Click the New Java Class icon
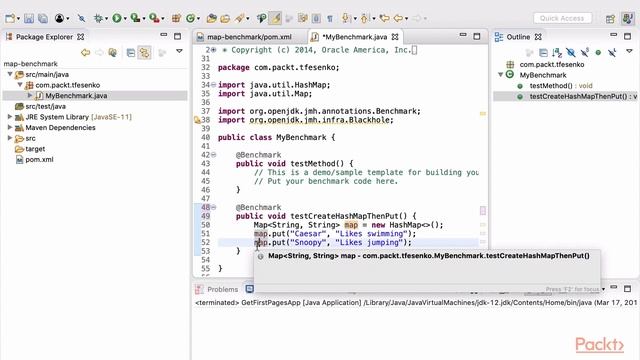 pos(190,18)
